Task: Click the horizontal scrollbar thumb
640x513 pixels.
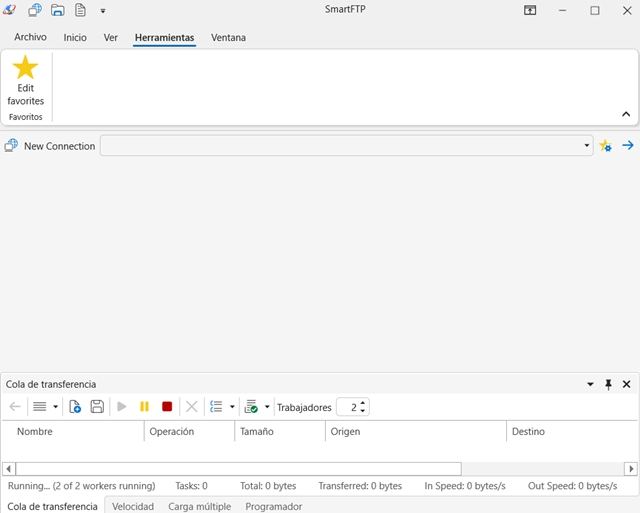Action: pyautogui.click(x=239, y=469)
